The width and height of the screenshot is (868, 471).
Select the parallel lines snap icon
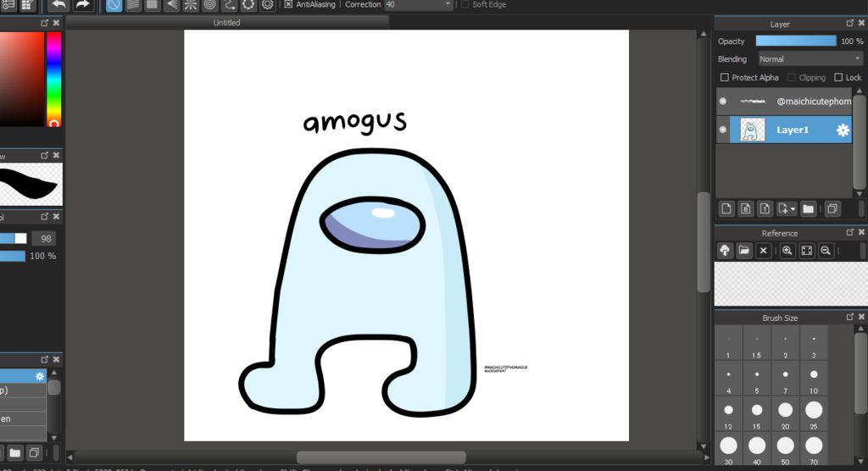[x=133, y=5]
